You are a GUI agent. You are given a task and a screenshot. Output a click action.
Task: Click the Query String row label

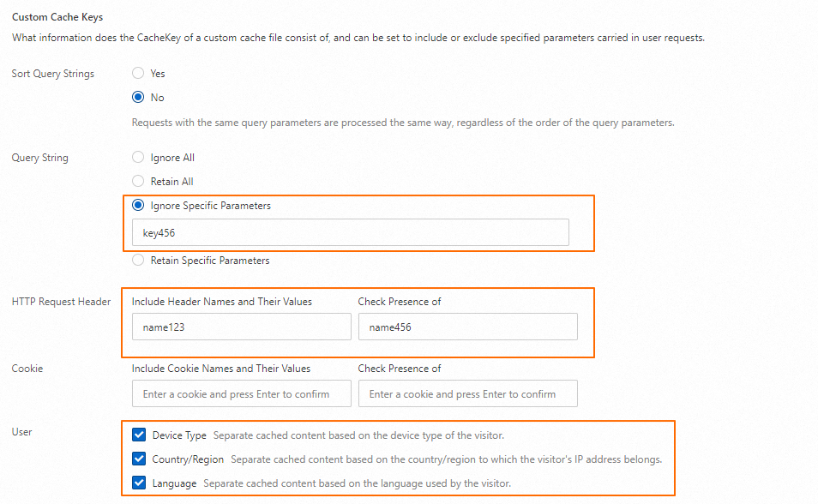(x=39, y=158)
